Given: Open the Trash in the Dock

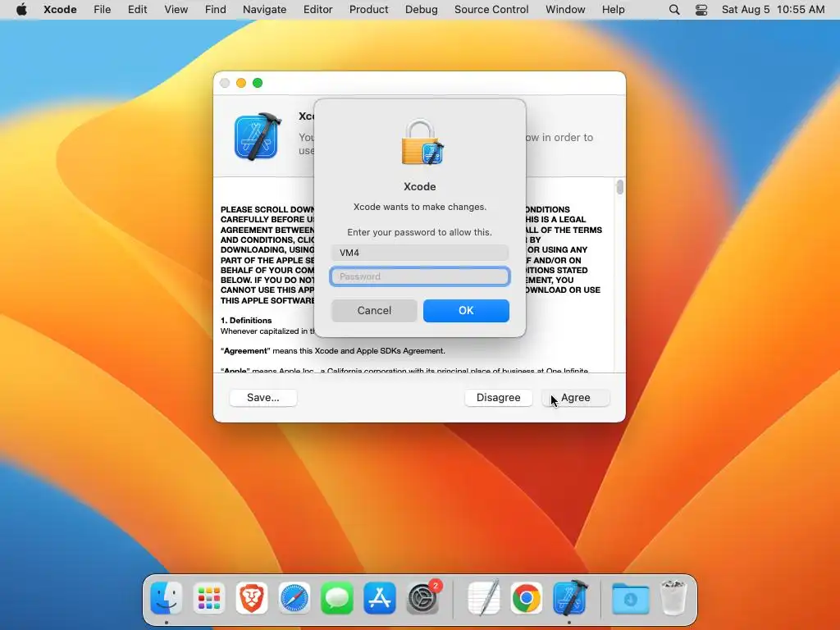Looking at the screenshot, I should point(673,598).
